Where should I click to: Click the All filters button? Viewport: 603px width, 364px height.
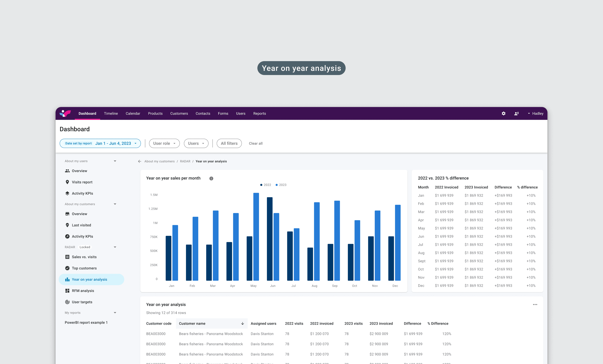point(229,143)
